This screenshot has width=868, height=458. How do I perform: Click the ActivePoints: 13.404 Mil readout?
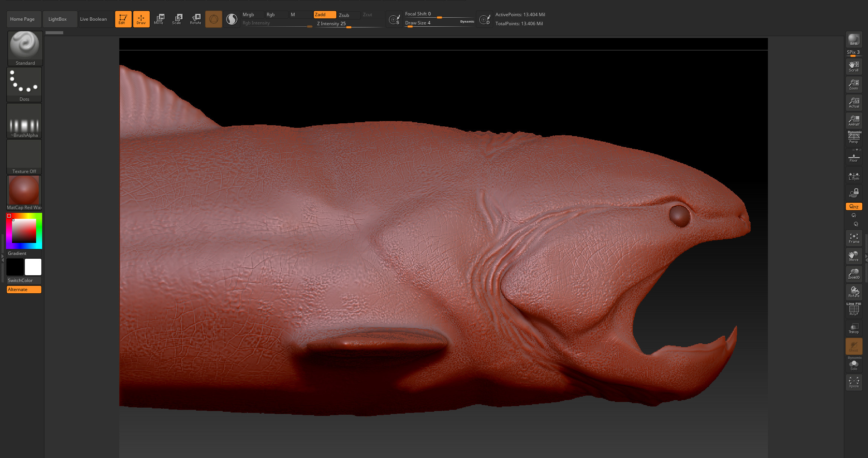click(520, 15)
